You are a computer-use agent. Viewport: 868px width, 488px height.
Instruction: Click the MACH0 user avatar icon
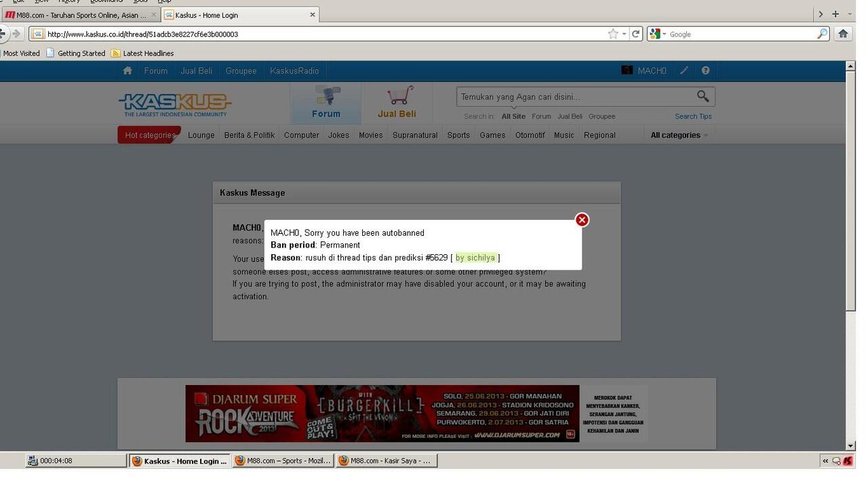point(627,70)
